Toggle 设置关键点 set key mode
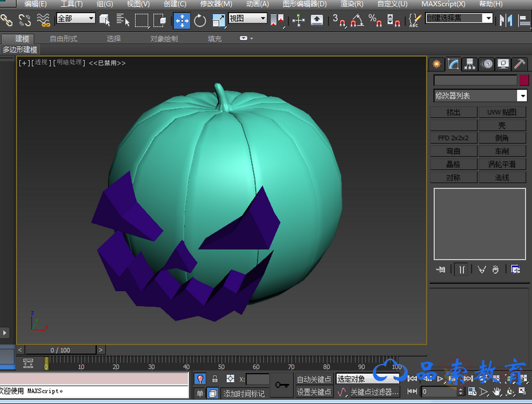 point(314,392)
